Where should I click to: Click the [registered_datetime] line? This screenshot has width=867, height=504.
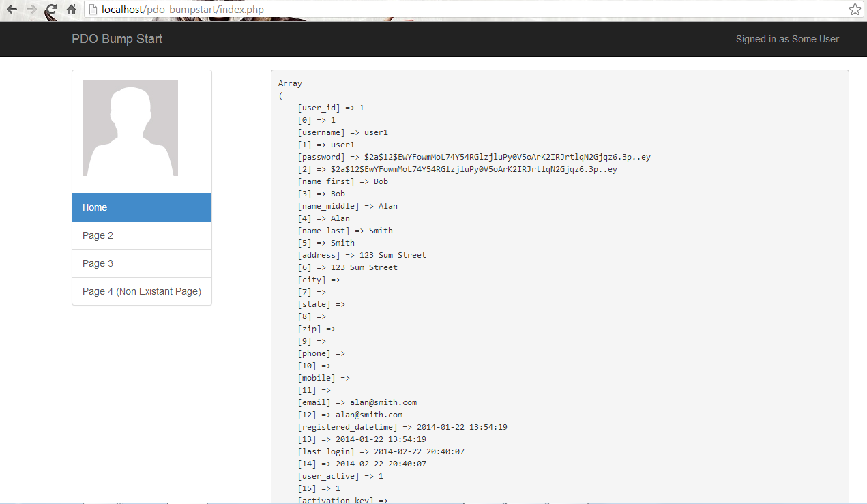coord(402,427)
